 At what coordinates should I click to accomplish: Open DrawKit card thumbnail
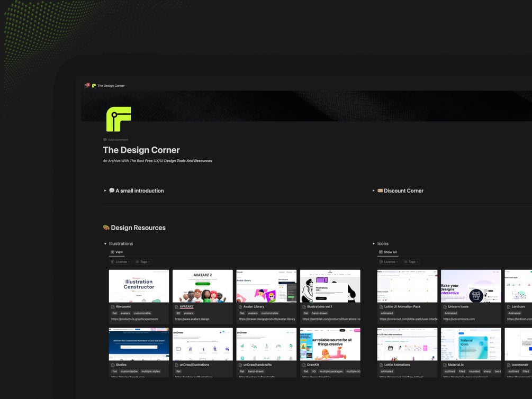point(330,344)
